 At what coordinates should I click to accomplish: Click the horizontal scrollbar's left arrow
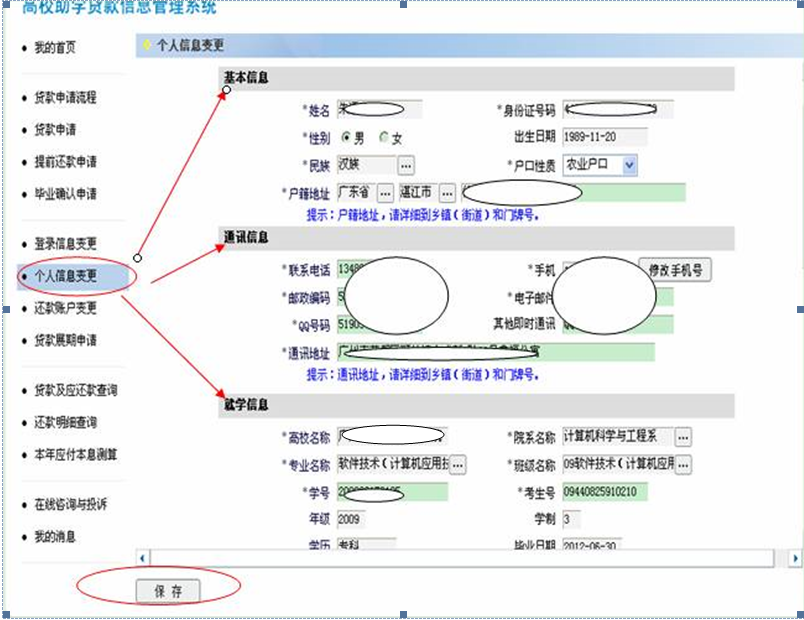(143, 558)
